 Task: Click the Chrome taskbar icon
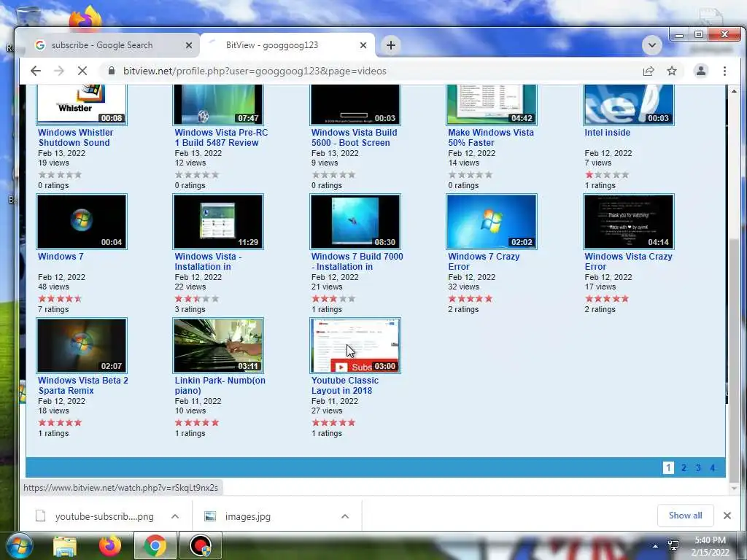(x=155, y=545)
